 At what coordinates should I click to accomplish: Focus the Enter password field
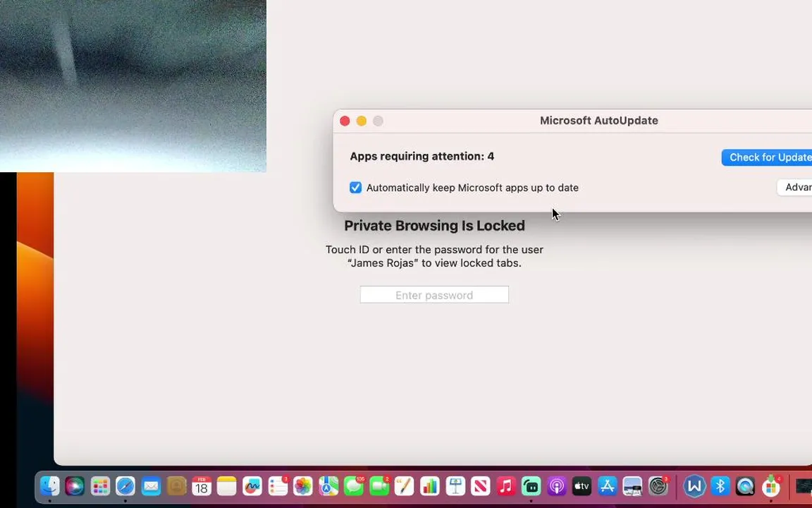tap(434, 295)
